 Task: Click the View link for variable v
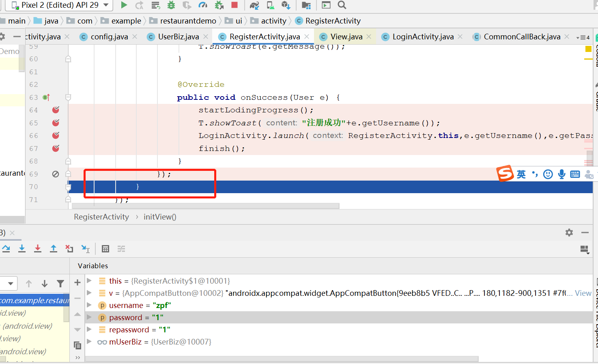(x=583, y=293)
